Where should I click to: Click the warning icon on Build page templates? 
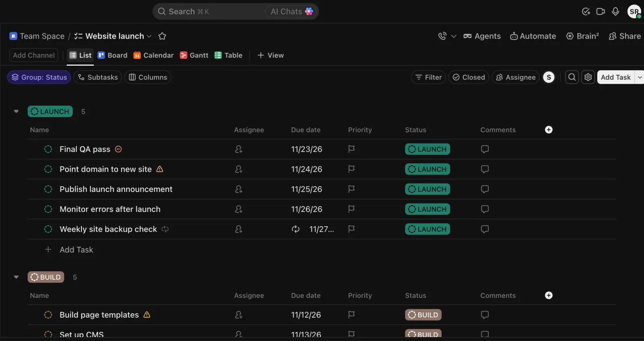[x=147, y=314]
